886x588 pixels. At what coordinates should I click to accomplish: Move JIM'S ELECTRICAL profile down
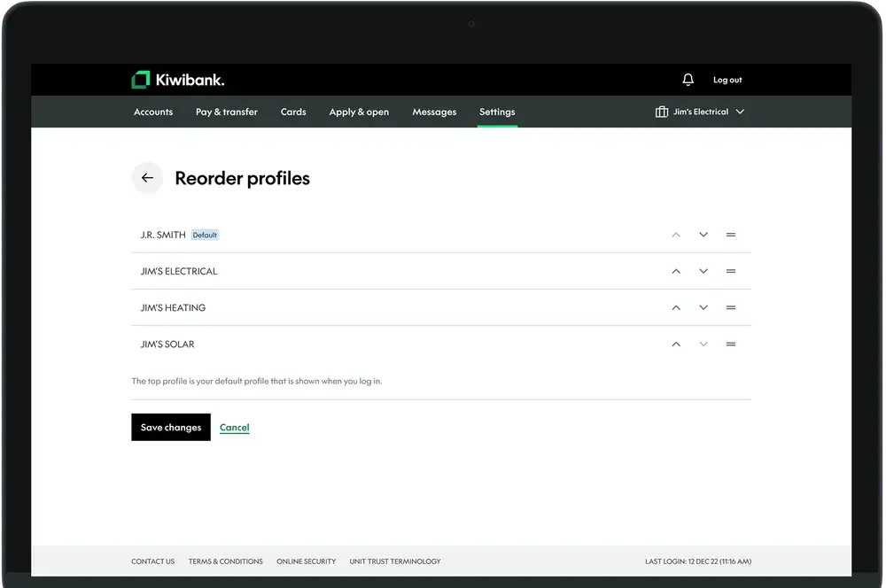coord(703,271)
